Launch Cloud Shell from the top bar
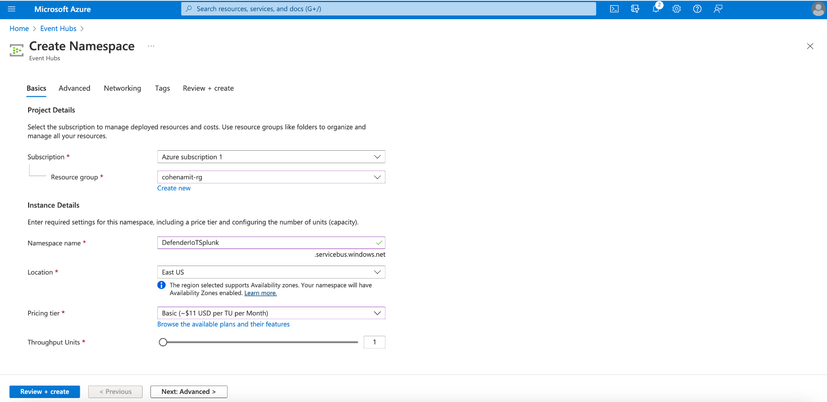 point(614,9)
